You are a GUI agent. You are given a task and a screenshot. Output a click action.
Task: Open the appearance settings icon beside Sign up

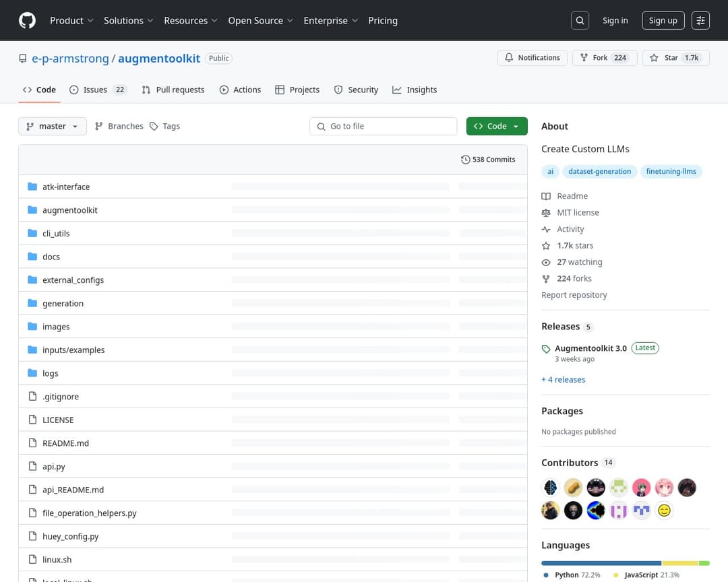[700, 20]
